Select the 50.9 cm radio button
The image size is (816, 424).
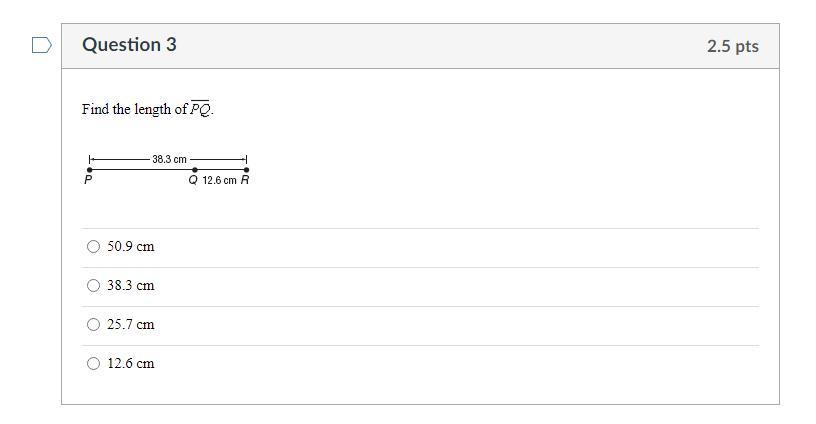94,246
